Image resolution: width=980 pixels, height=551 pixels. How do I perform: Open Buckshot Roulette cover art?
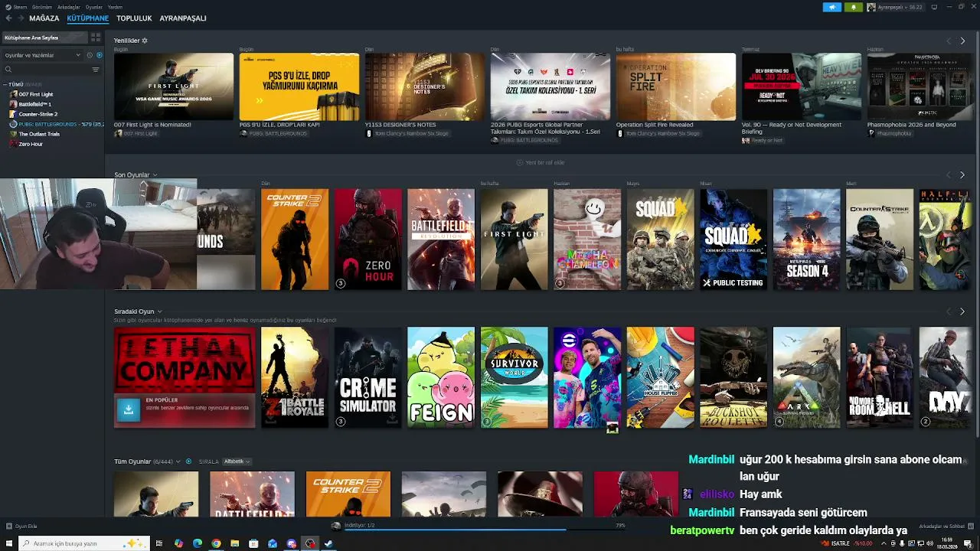(733, 377)
